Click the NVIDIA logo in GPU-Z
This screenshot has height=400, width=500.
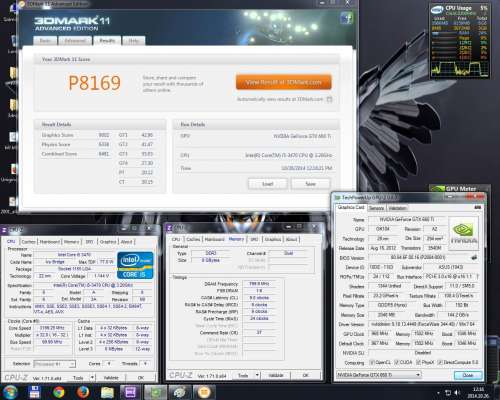coord(463,232)
